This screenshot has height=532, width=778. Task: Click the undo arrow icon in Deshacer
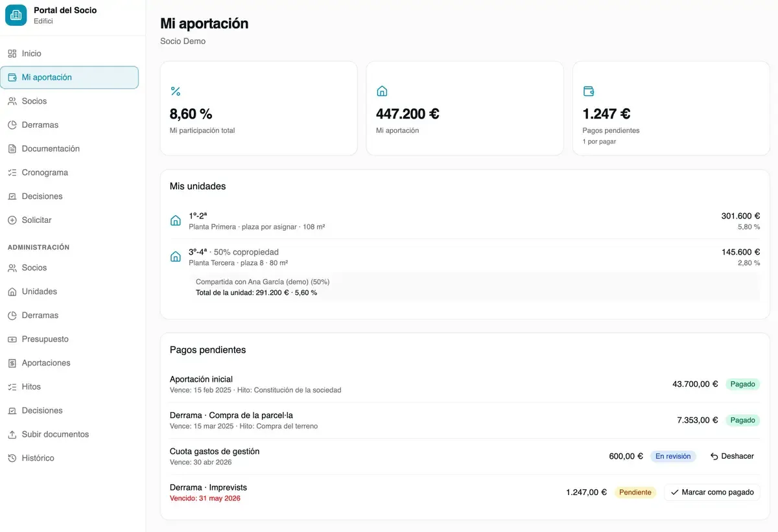(714, 457)
